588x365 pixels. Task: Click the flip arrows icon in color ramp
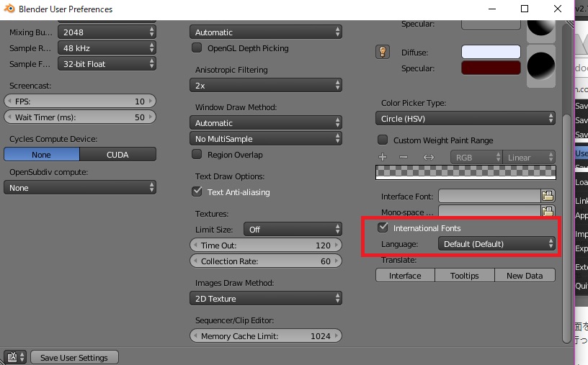pos(428,158)
